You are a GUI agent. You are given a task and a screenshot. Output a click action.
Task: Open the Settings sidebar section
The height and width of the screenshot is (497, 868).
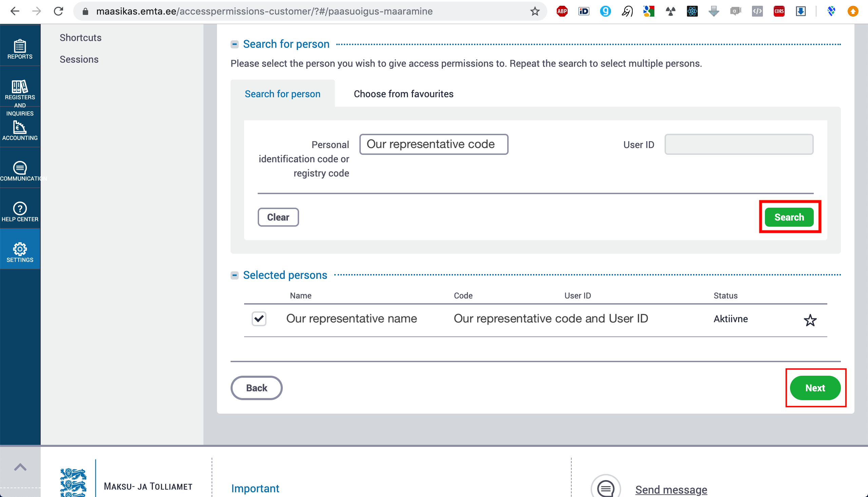pyautogui.click(x=20, y=252)
